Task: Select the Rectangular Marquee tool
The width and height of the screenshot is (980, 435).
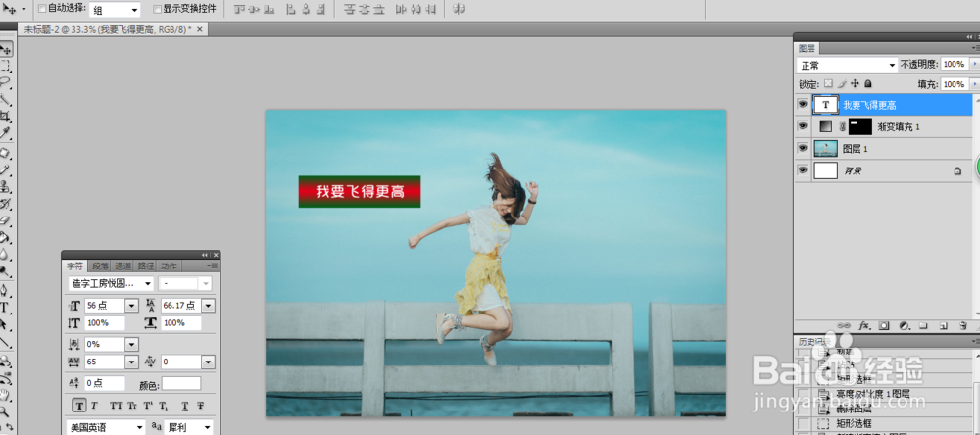Action: click(6, 67)
